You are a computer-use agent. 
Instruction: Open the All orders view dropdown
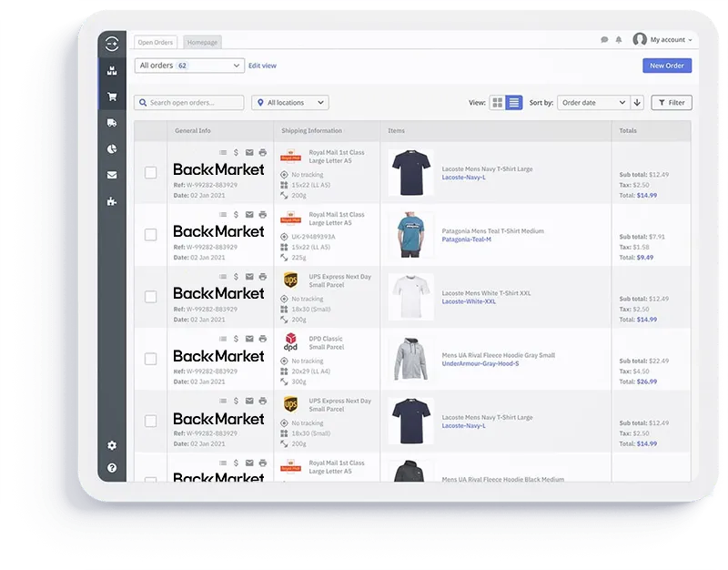click(189, 66)
